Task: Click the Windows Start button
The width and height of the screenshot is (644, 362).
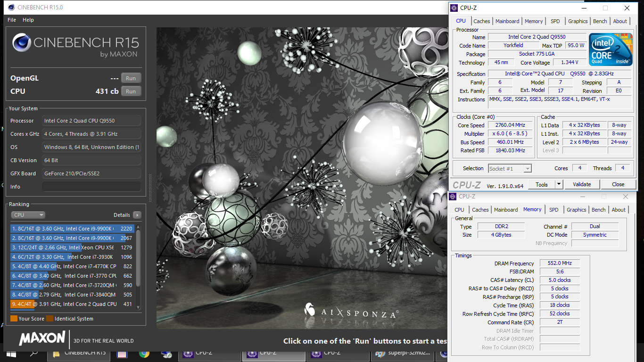Action: click(x=11, y=354)
